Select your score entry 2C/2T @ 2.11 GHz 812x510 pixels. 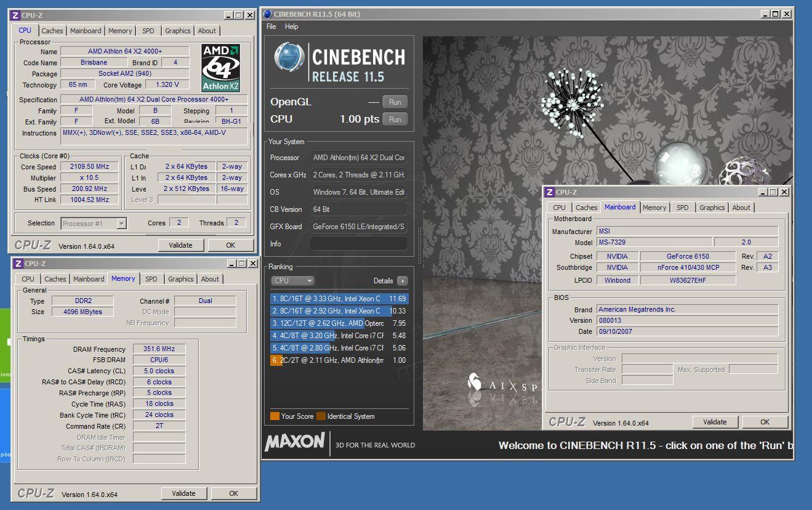coord(339,360)
